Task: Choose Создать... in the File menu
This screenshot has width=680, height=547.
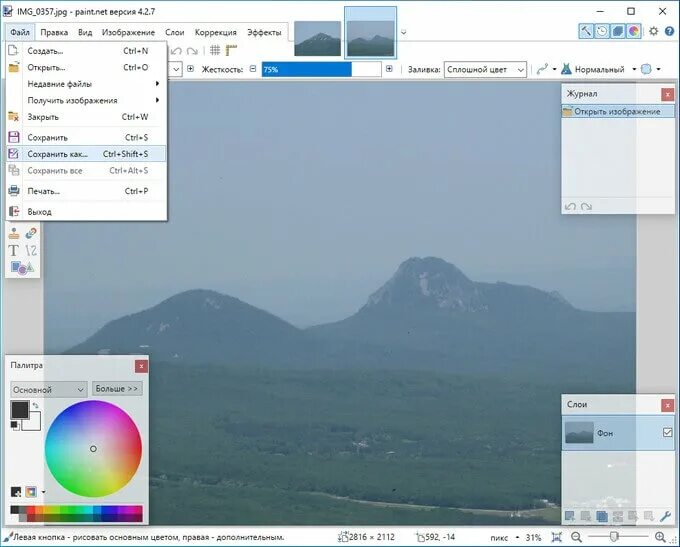Action: click(x=86, y=51)
